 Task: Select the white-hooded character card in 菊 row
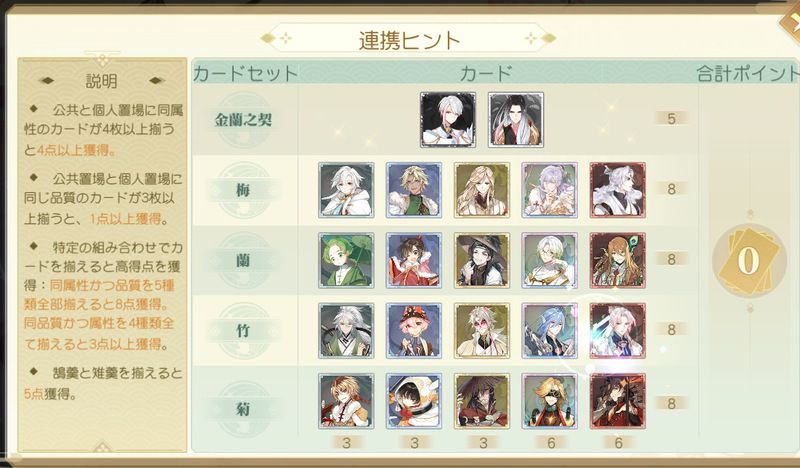pyautogui.click(x=414, y=401)
